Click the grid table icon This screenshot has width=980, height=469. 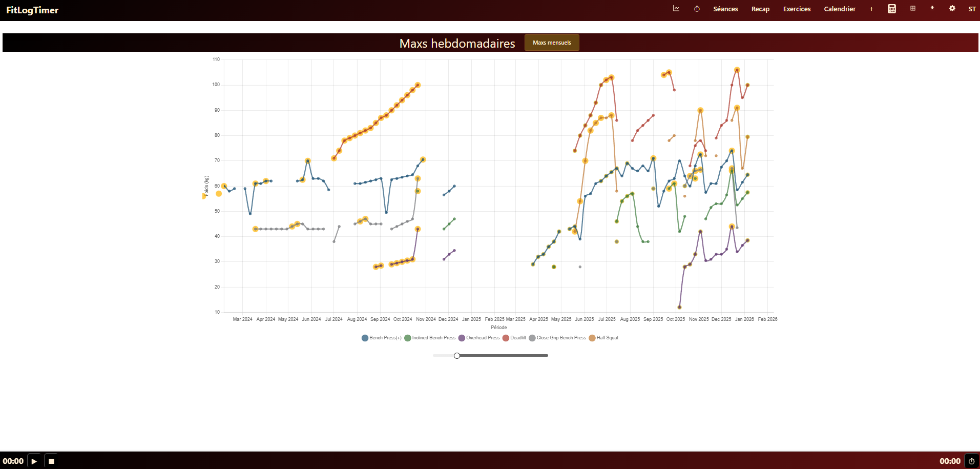(912, 9)
